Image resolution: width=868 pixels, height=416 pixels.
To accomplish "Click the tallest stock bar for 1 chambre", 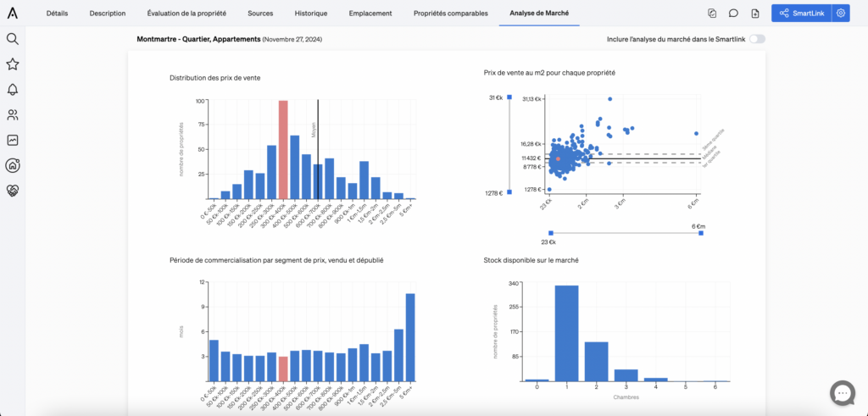I will [x=566, y=333].
